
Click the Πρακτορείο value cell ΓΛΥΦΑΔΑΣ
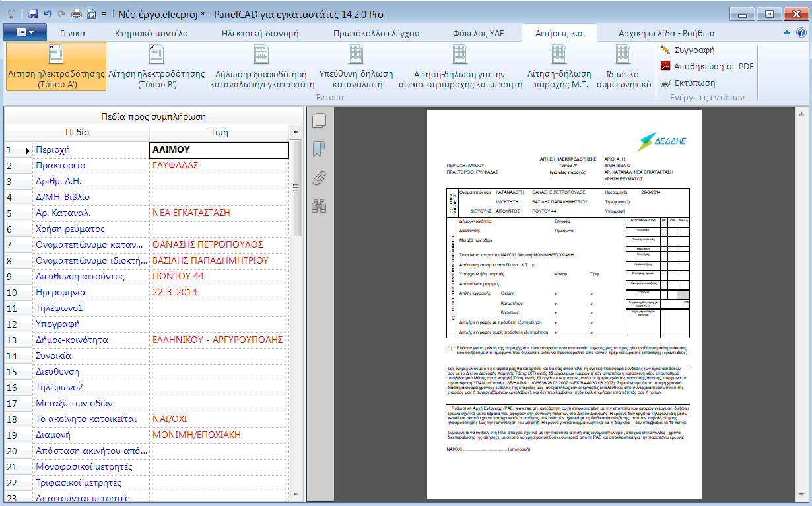[219, 166]
